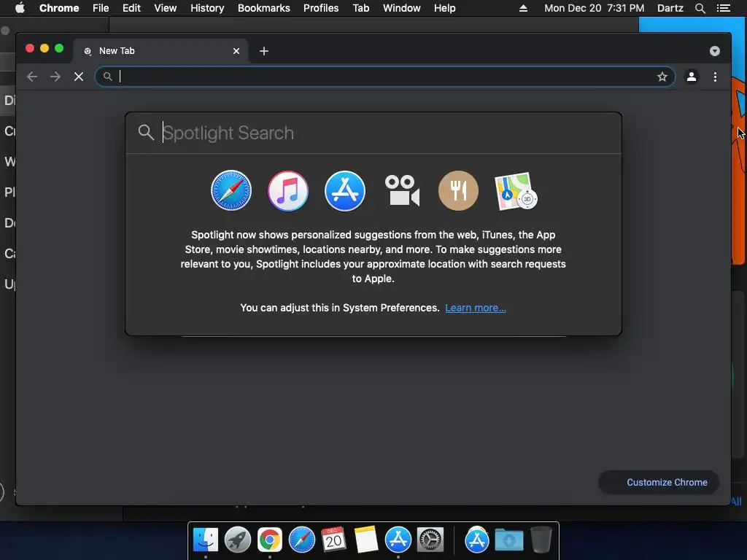Open the Chrome three-dot menu
This screenshot has height=560, width=747.
715,77
